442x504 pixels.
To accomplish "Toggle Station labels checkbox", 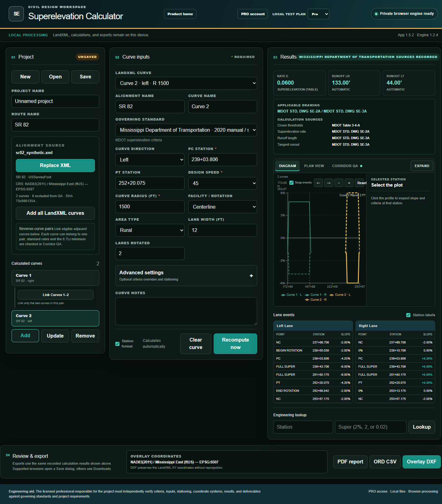I will pyautogui.click(x=408, y=315).
